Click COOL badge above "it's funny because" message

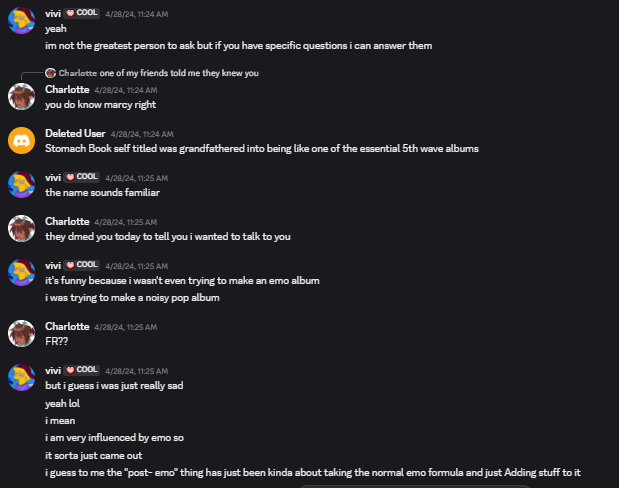click(x=83, y=265)
